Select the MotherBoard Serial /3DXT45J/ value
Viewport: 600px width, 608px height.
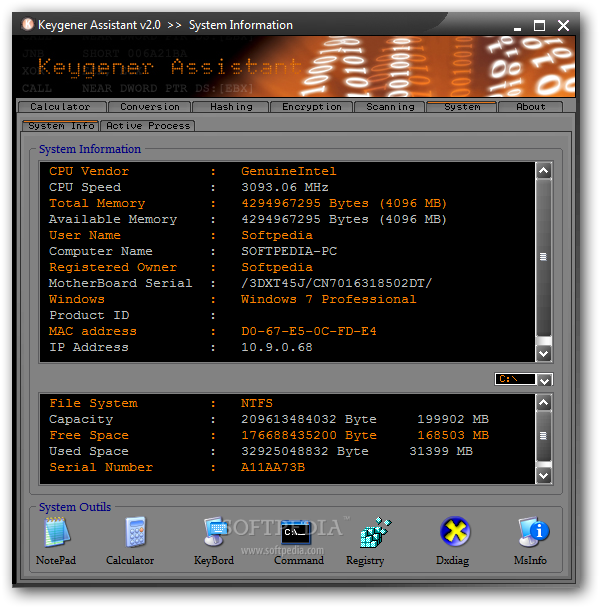click(336, 283)
